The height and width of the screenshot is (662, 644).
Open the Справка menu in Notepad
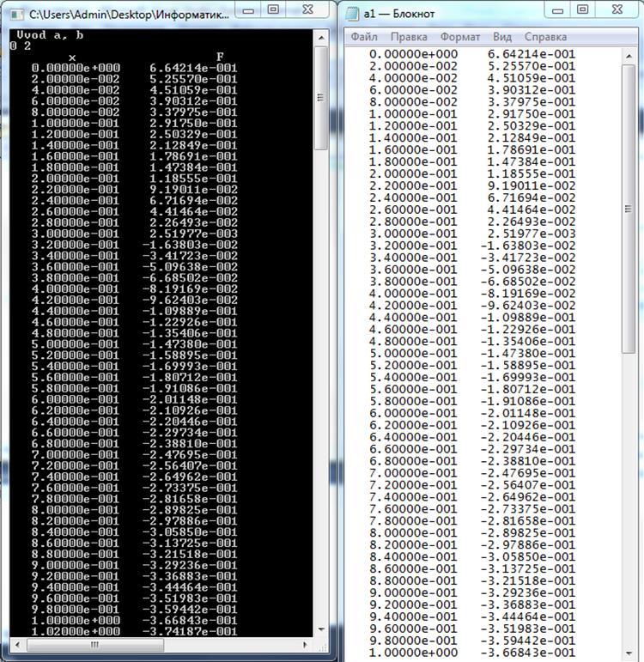coord(545,37)
